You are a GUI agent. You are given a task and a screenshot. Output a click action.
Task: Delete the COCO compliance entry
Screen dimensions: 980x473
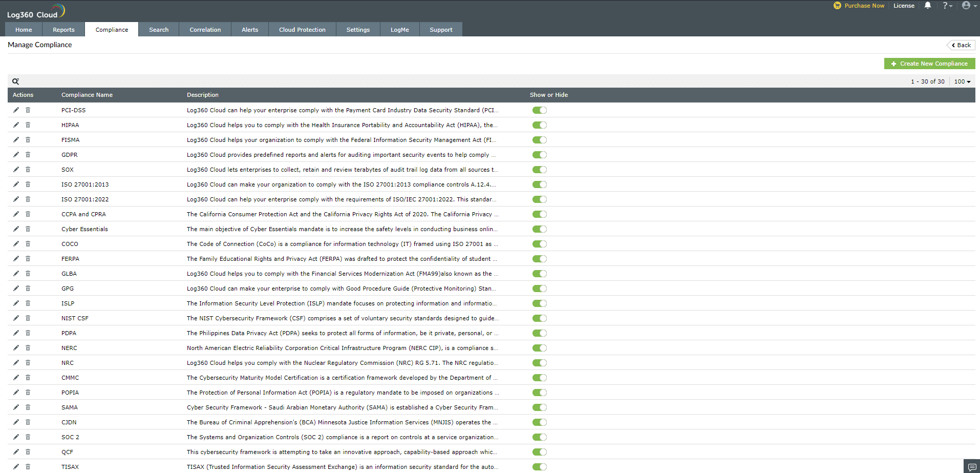(28, 244)
